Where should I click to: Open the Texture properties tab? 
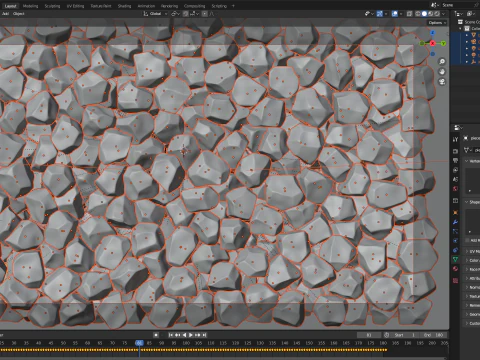click(455, 281)
